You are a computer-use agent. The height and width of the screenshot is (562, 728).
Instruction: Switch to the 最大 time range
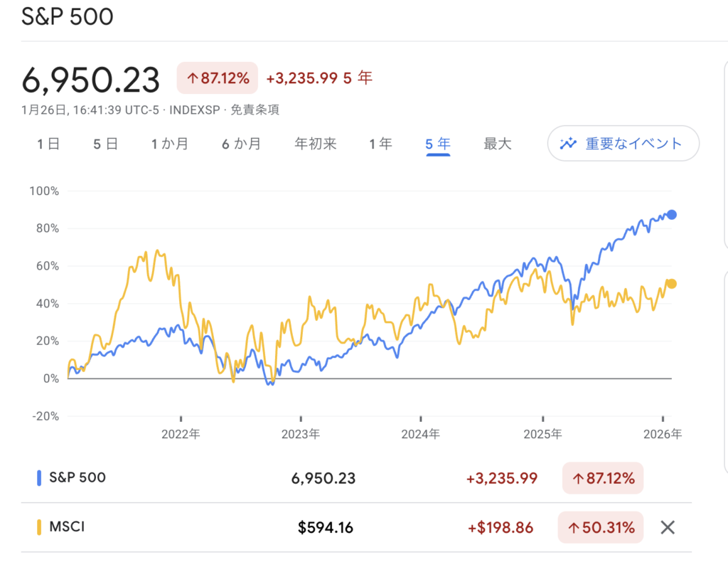(498, 144)
